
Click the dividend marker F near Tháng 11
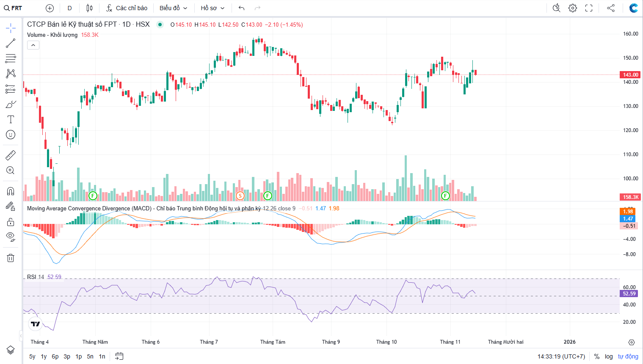pos(445,196)
